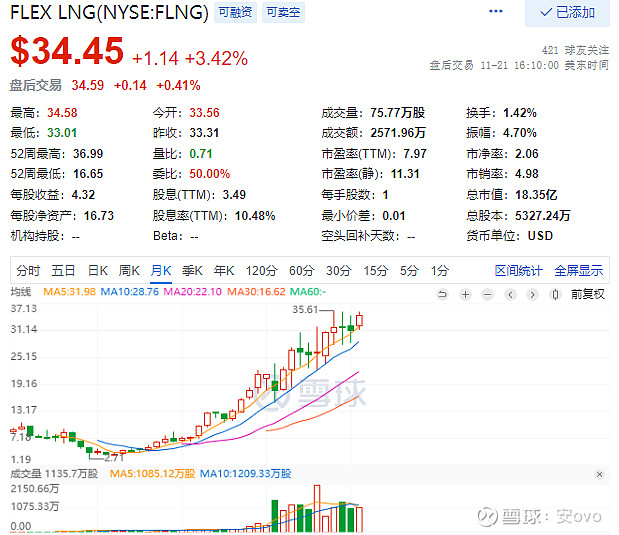Zoom in chart with plus icon

click(x=465, y=295)
